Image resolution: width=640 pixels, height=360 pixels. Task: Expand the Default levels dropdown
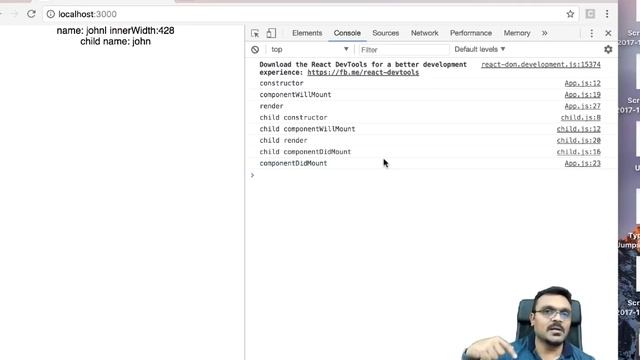click(480, 49)
